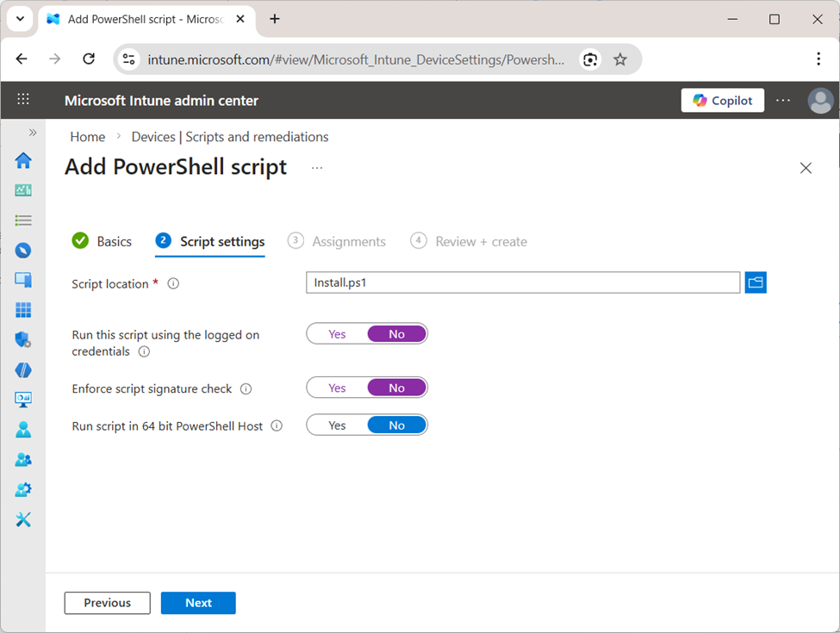This screenshot has width=840, height=633.
Task: Enable Enforce script signature check
Action: (x=337, y=387)
